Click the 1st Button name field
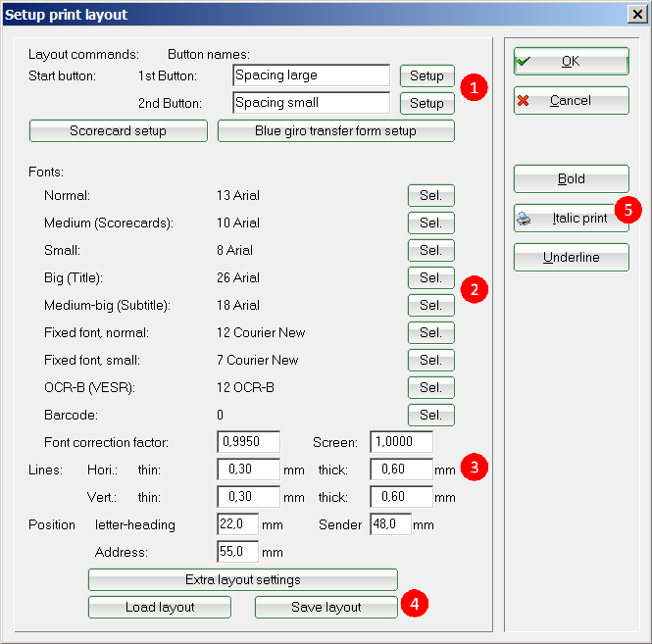The height and width of the screenshot is (644, 652). (311, 75)
